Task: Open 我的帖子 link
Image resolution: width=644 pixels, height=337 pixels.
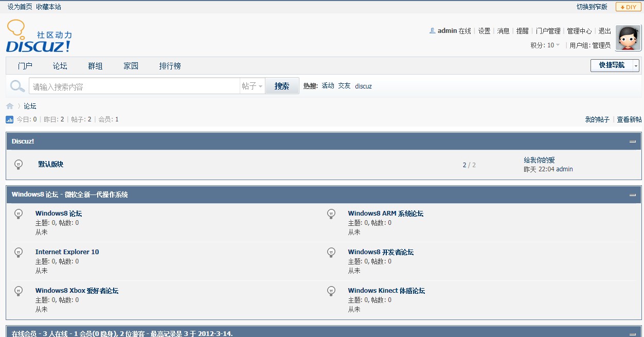Action: click(x=597, y=119)
